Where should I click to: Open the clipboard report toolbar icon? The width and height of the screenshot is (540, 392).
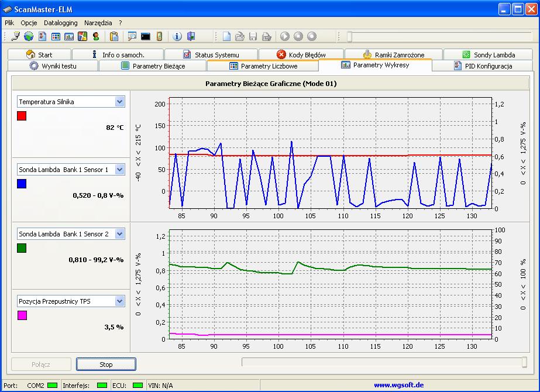coord(114,36)
